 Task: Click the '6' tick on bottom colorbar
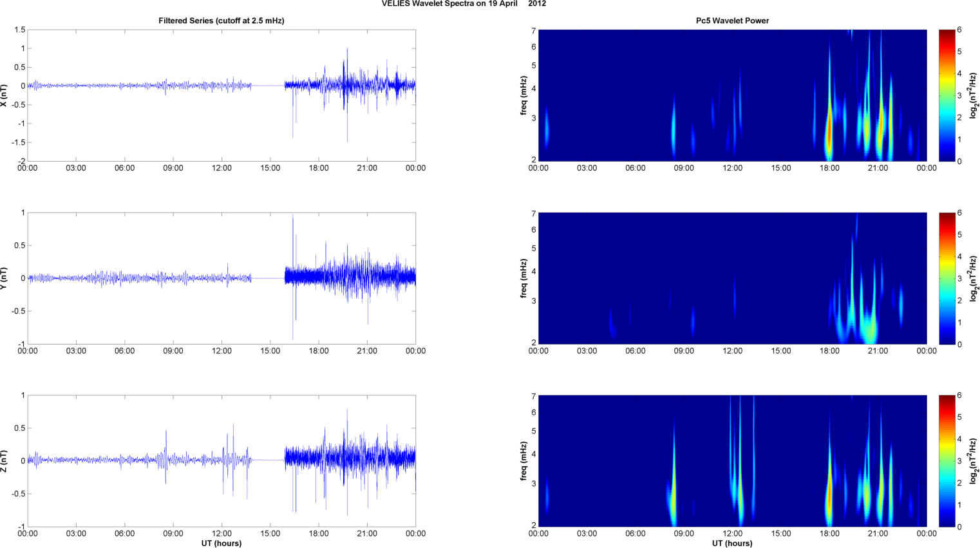point(959,395)
